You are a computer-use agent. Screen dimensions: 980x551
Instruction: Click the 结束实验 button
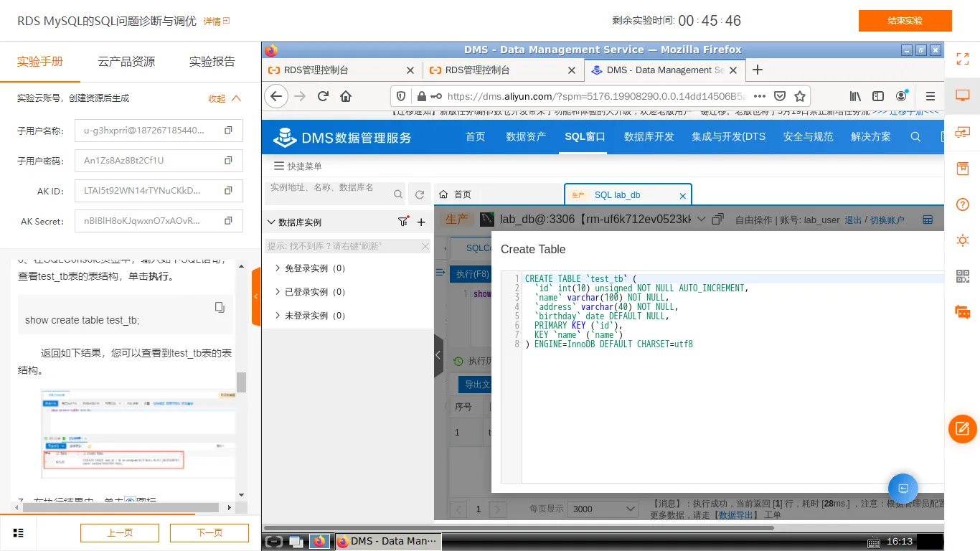pos(905,21)
